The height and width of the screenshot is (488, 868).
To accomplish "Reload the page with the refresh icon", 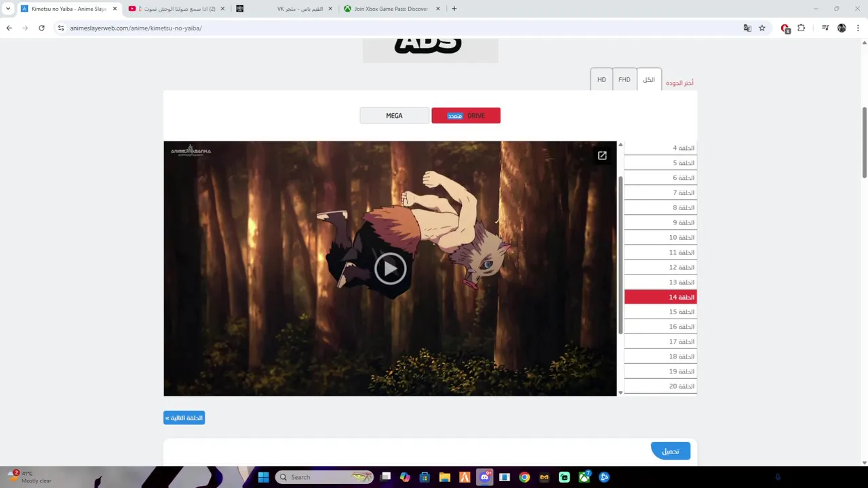I will point(41,28).
